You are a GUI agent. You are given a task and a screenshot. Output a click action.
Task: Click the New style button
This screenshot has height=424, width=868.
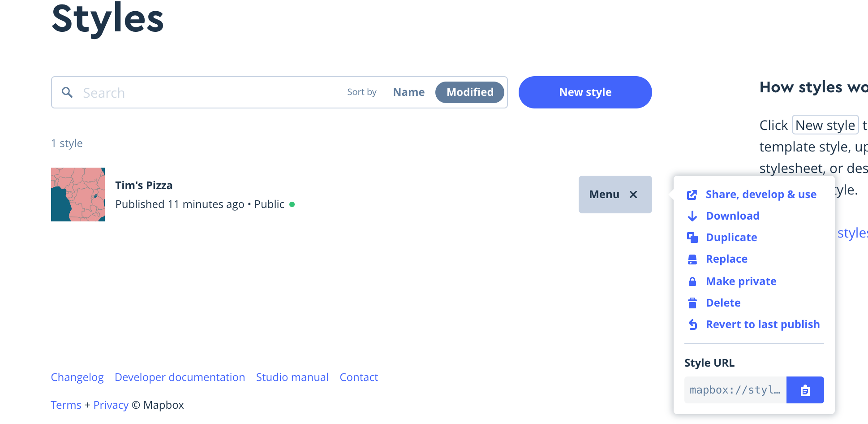[585, 92]
